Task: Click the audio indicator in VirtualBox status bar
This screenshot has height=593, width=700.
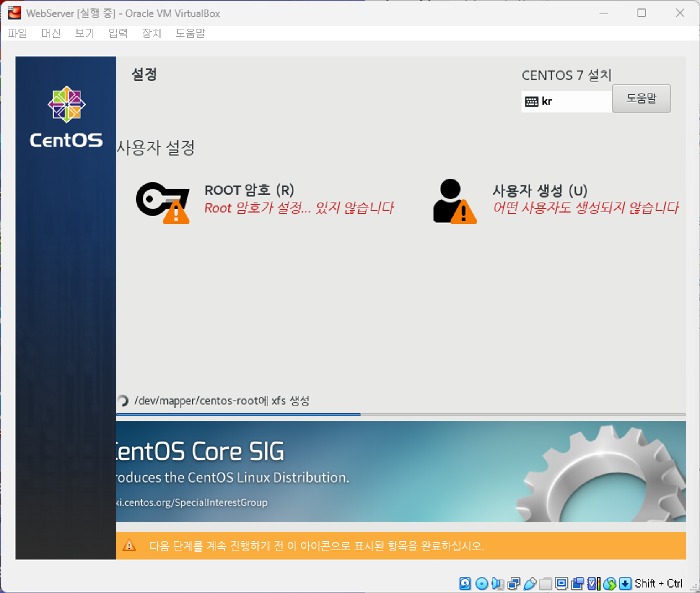Action: (498, 583)
